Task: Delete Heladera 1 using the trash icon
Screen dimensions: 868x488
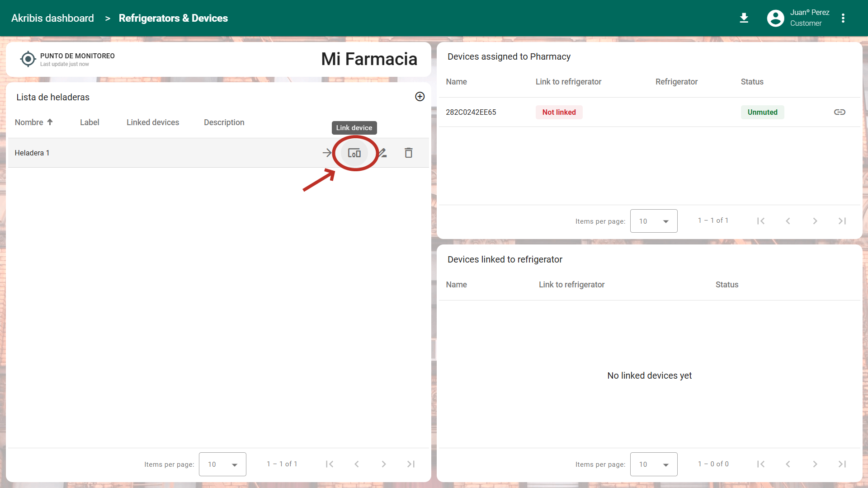Action: coord(408,153)
